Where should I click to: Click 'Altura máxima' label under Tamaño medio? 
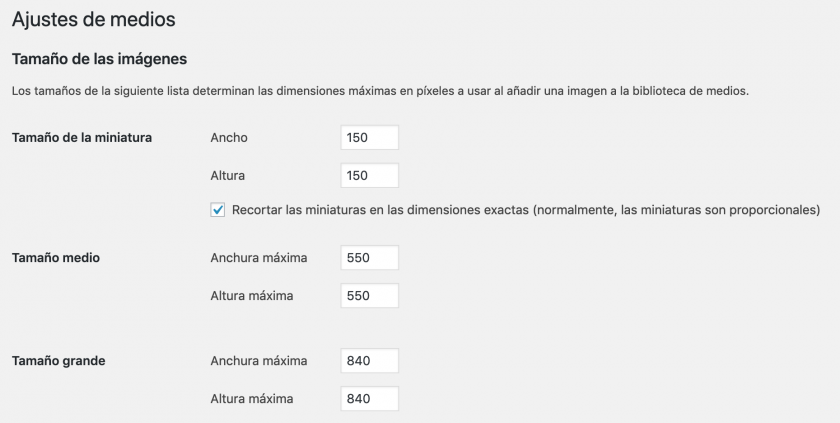[251, 296]
